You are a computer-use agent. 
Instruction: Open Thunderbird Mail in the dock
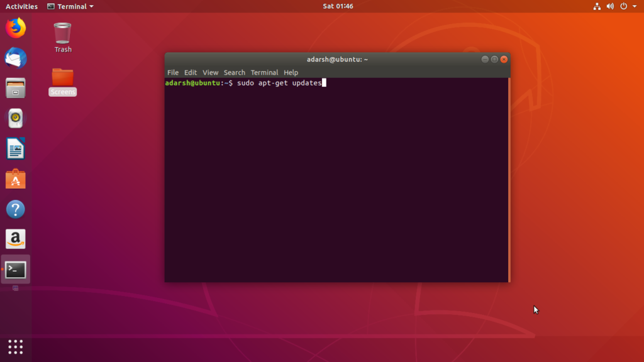tap(16, 58)
